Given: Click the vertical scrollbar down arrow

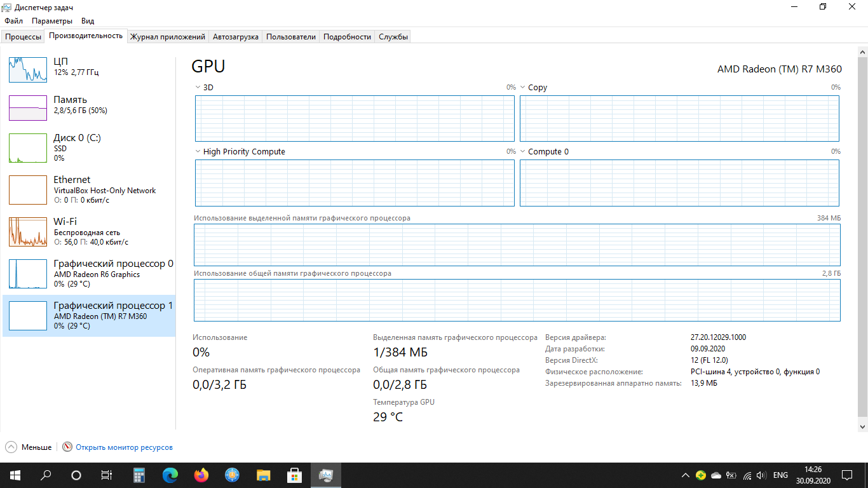Looking at the screenshot, I should tap(862, 427).
